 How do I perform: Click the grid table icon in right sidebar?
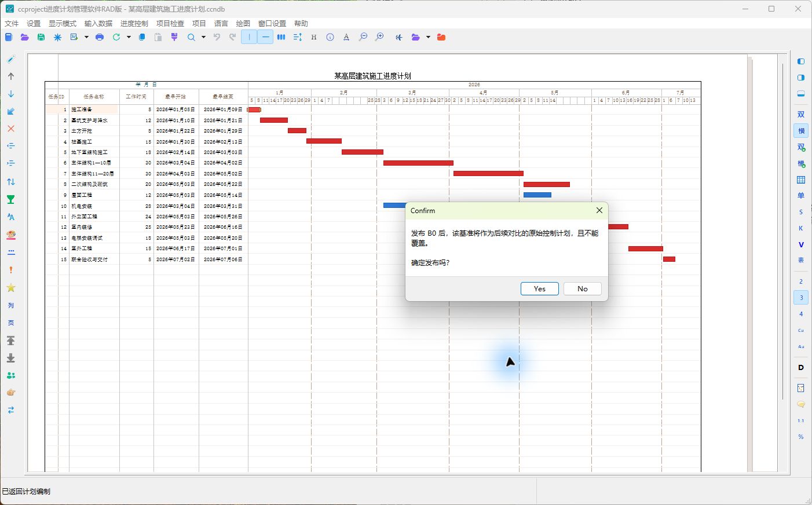coord(801,180)
